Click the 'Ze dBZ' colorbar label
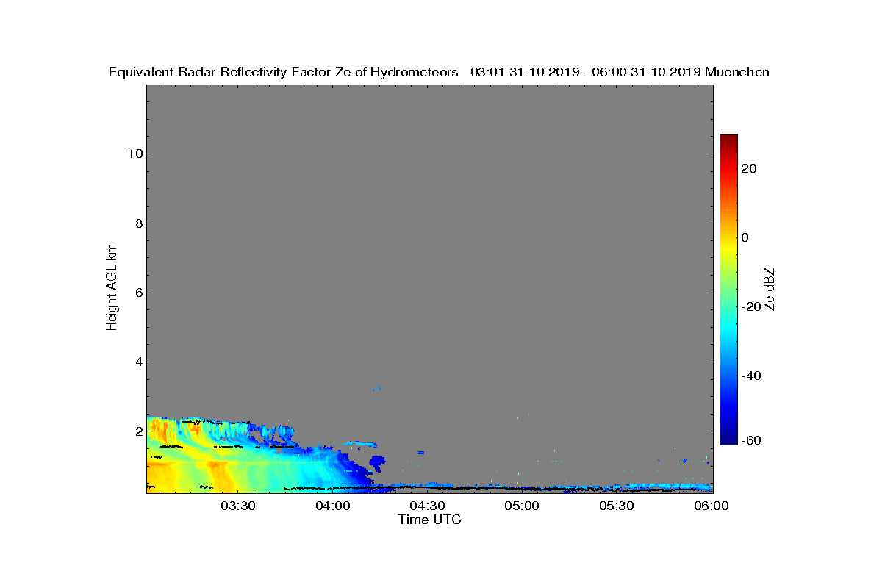The image size is (882, 588). point(770,289)
